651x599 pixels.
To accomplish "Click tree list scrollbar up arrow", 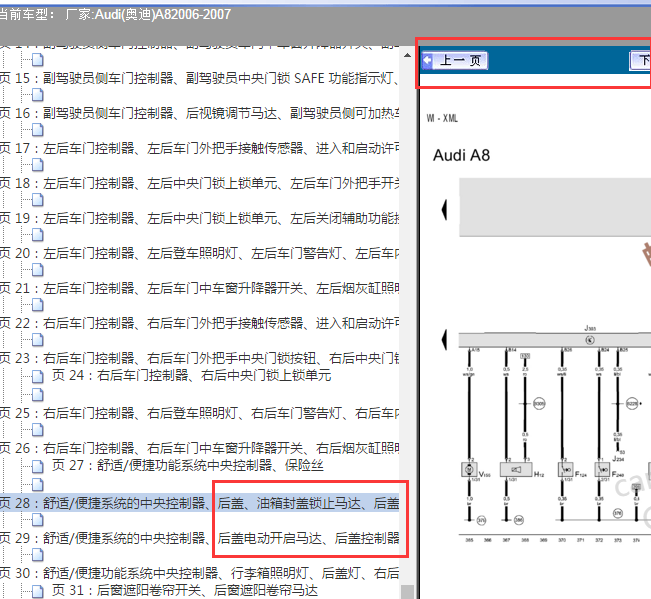I will point(407,55).
